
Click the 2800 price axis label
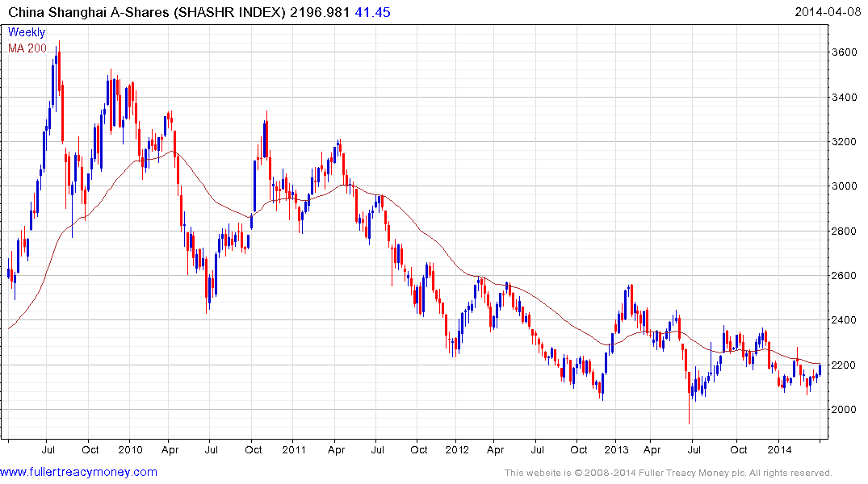845,232
